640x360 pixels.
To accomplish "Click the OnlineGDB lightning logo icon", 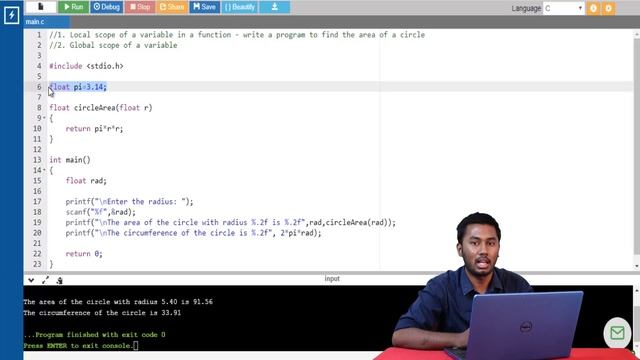I will pyautogui.click(x=11, y=16).
